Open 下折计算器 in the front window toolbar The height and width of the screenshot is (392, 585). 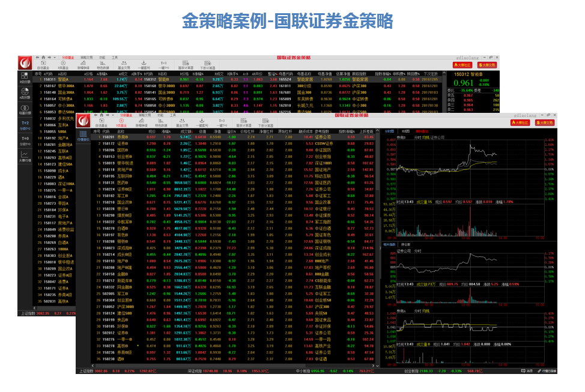click(265, 122)
